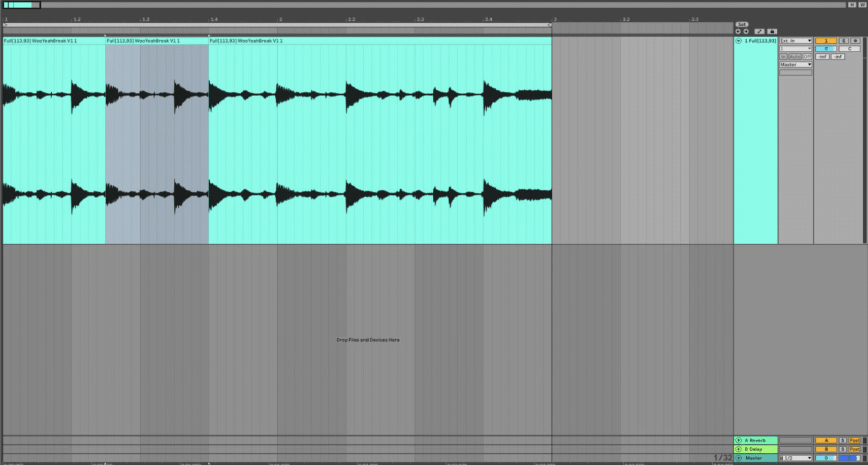Toggle A Reverb track activator

coord(826,440)
